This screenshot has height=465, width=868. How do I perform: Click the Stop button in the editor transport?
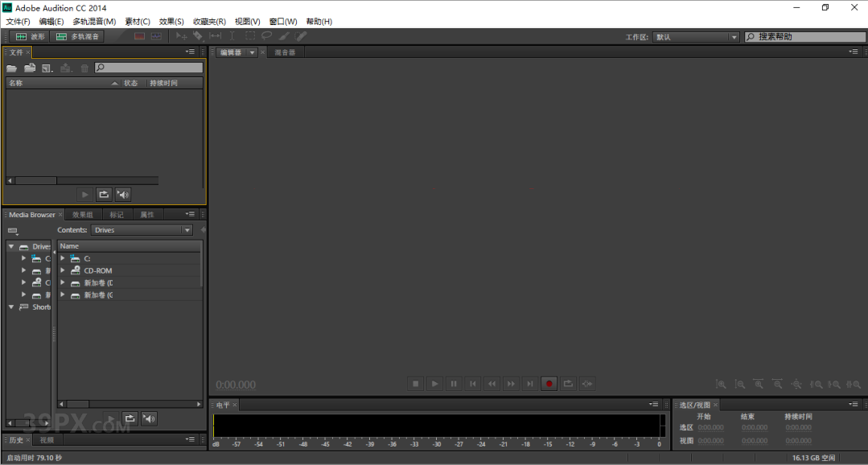coord(416,385)
